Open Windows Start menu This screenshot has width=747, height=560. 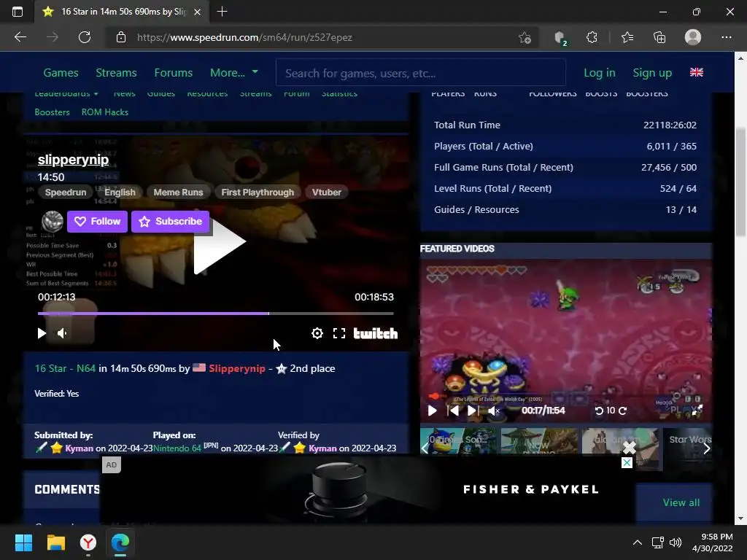[23, 542]
